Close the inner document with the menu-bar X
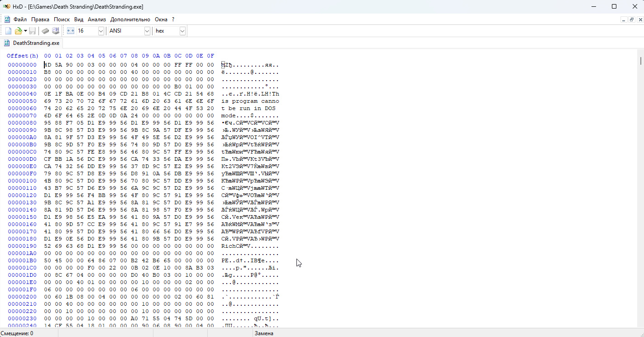This screenshot has width=644, height=337. 640,19
